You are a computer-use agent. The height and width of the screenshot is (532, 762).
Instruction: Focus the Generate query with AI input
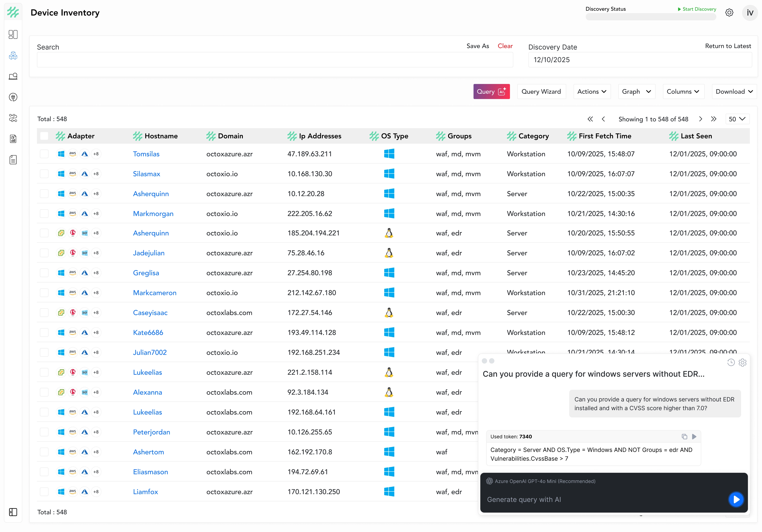click(x=604, y=499)
